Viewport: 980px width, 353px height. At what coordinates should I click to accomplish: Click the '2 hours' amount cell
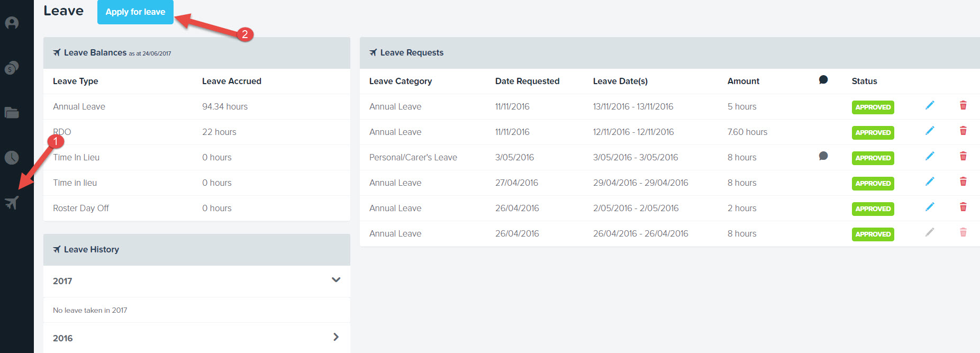742,208
